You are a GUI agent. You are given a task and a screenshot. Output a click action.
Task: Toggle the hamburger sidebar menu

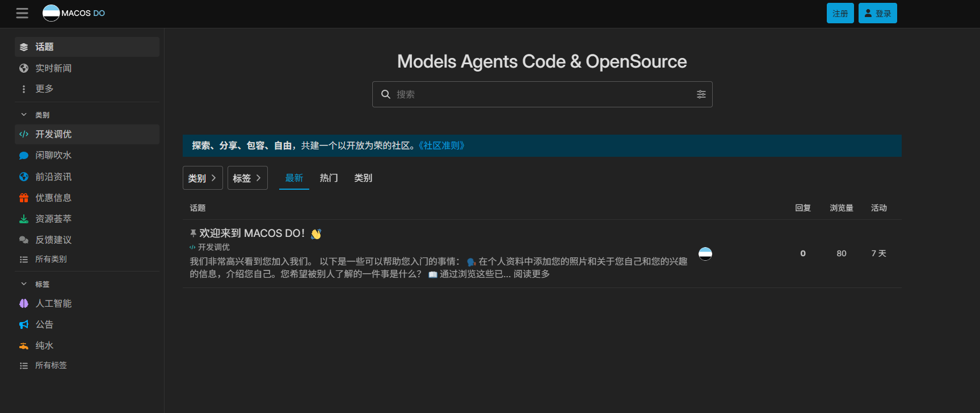pyautogui.click(x=22, y=13)
